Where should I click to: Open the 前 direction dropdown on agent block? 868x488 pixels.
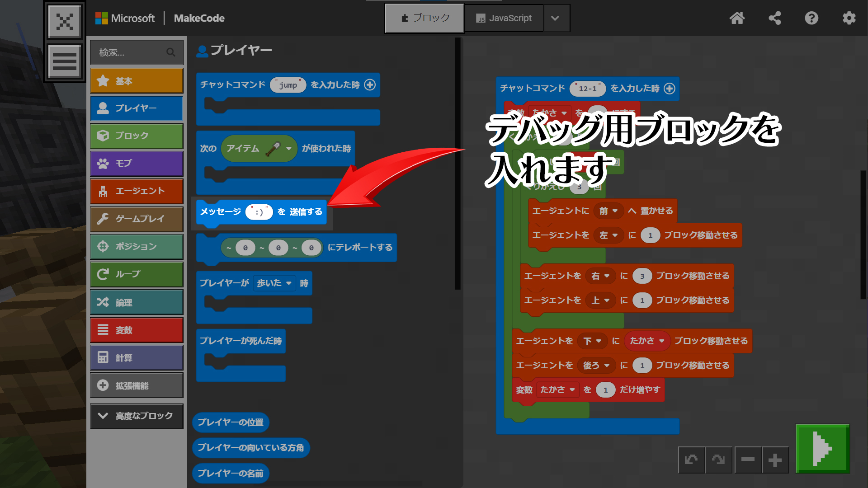pyautogui.click(x=609, y=211)
